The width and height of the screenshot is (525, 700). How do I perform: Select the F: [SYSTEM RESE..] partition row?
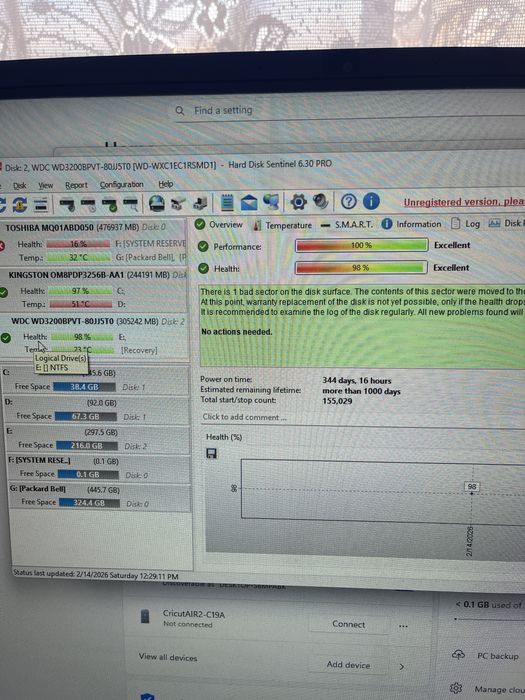[98, 468]
